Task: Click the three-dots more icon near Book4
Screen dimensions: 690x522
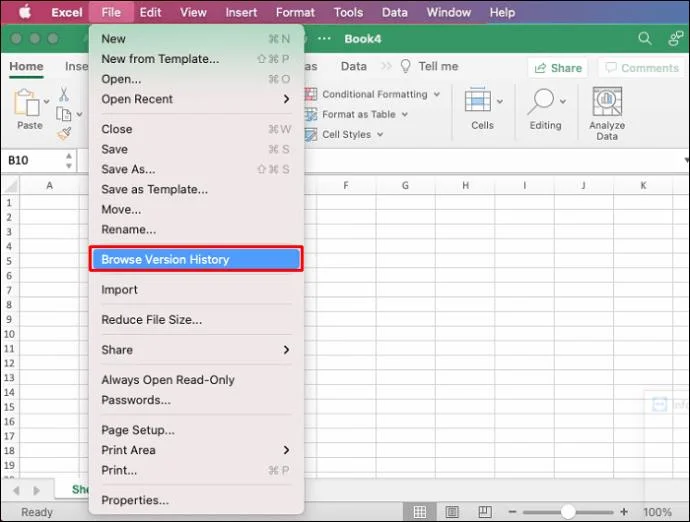Action: (324, 39)
